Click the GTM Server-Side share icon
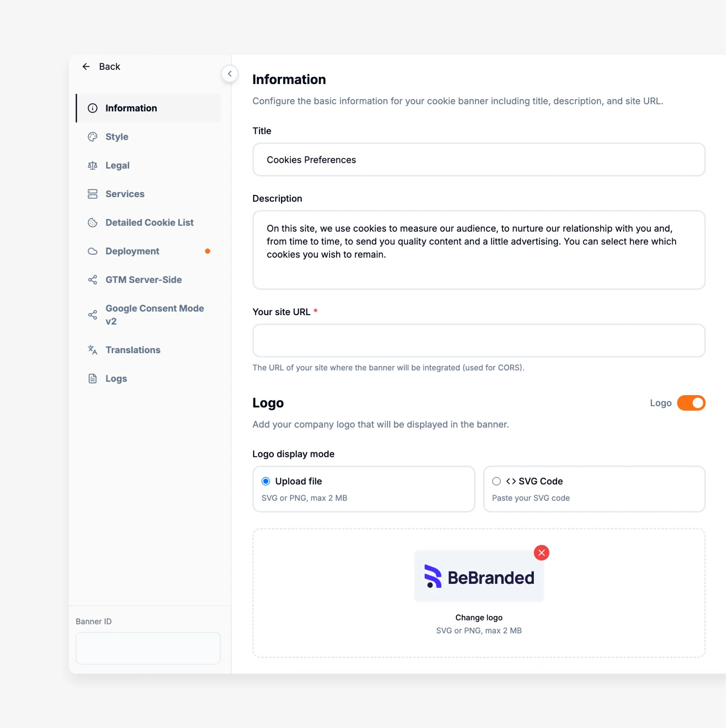Viewport: 726px width, 728px height. coord(92,280)
